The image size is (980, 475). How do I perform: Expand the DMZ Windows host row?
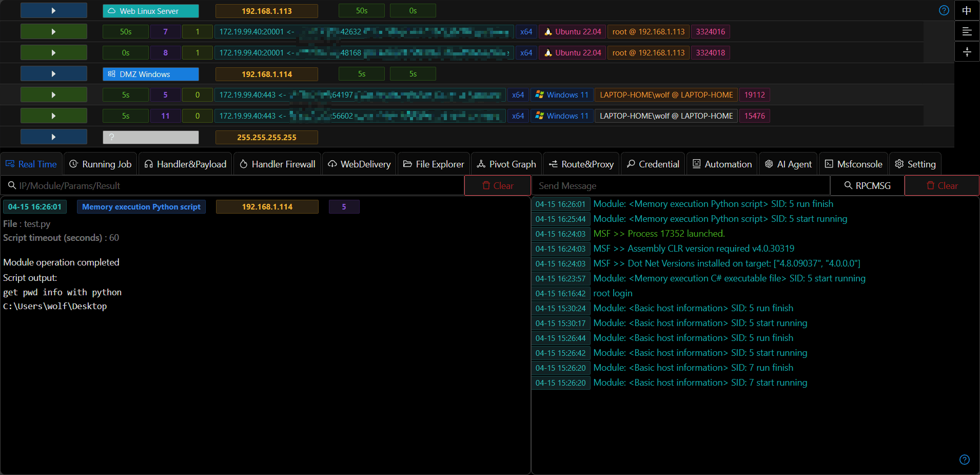coord(54,74)
